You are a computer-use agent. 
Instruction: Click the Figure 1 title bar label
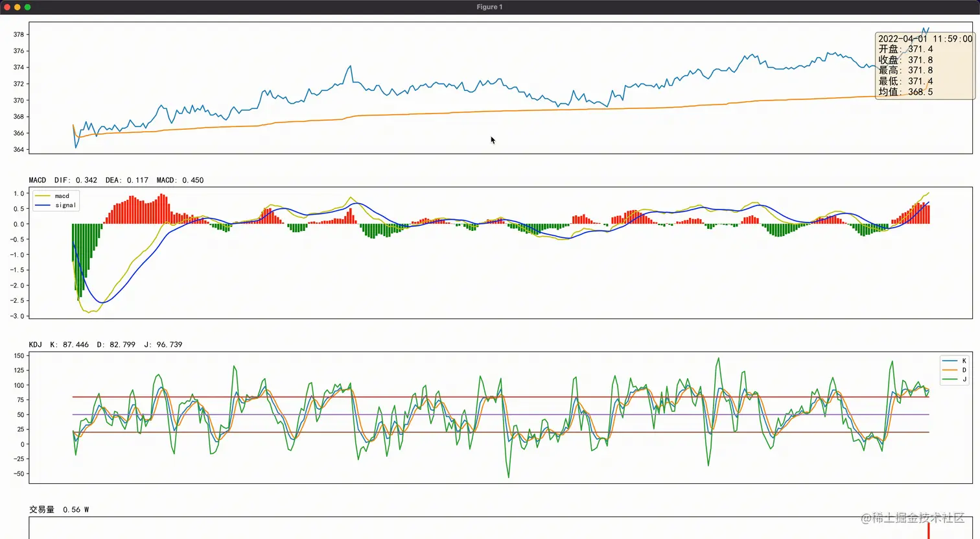coord(489,6)
